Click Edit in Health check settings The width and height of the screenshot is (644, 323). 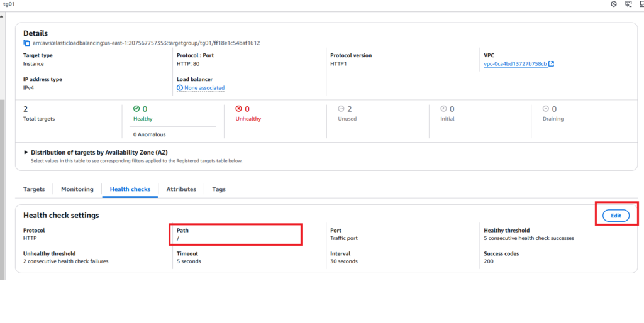(616, 216)
